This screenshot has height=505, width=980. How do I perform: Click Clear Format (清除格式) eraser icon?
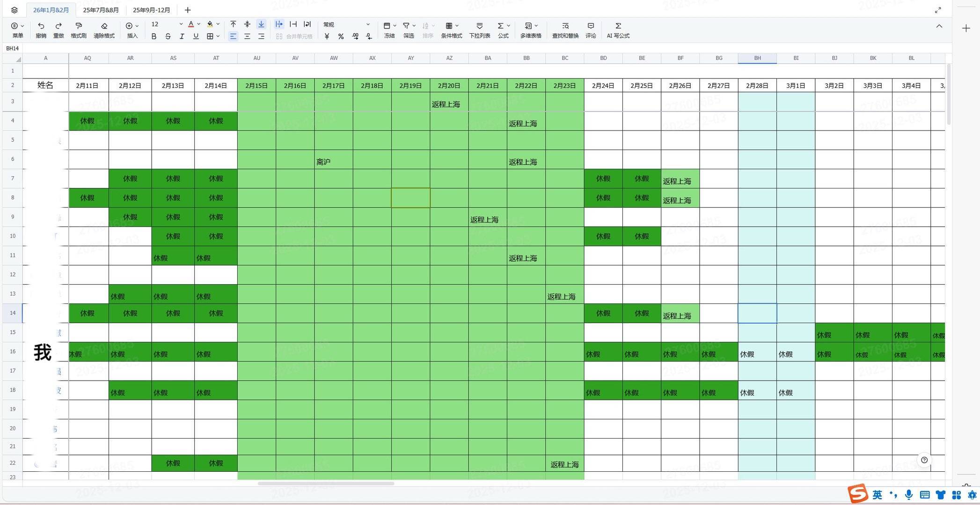click(104, 26)
